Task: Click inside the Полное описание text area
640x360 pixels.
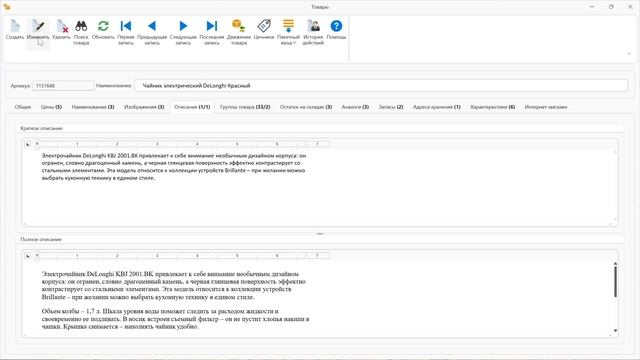Action: [x=318, y=298]
